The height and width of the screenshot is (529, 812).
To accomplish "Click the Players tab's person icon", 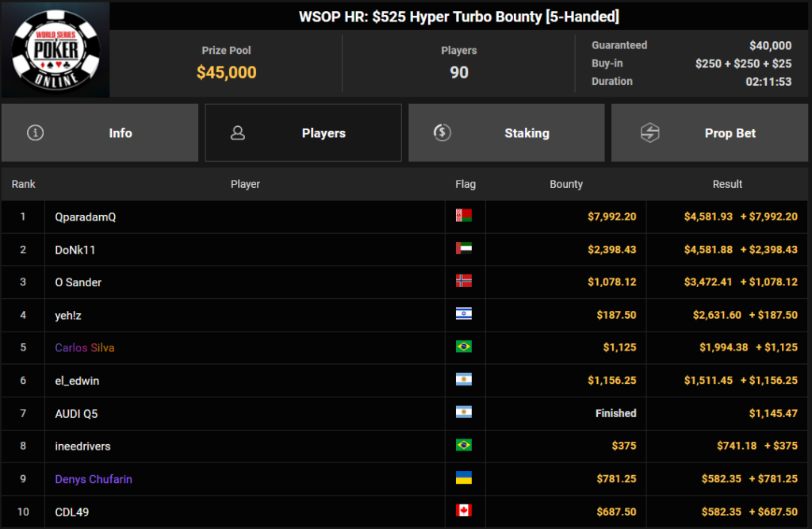I will click(x=238, y=132).
